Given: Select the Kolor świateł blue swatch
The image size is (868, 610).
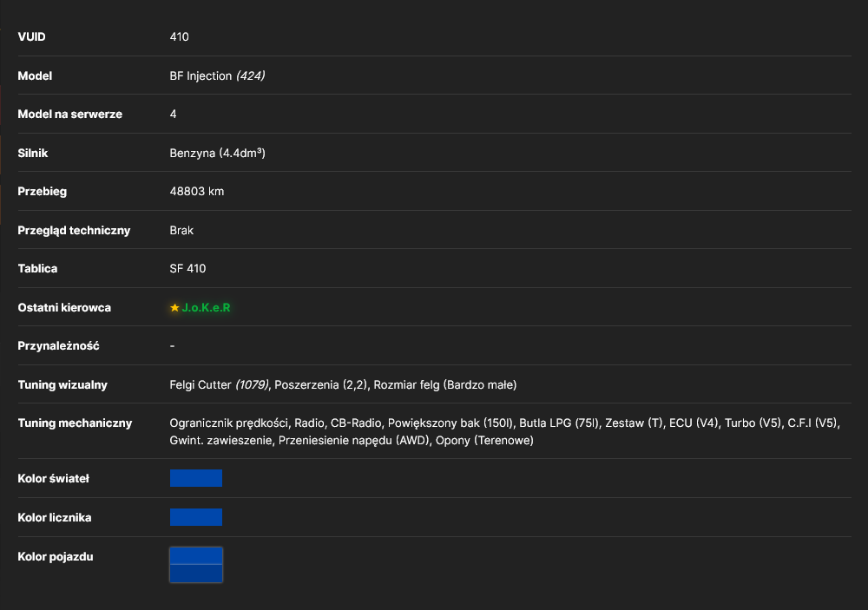Looking at the screenshot, I should point(196,478).
